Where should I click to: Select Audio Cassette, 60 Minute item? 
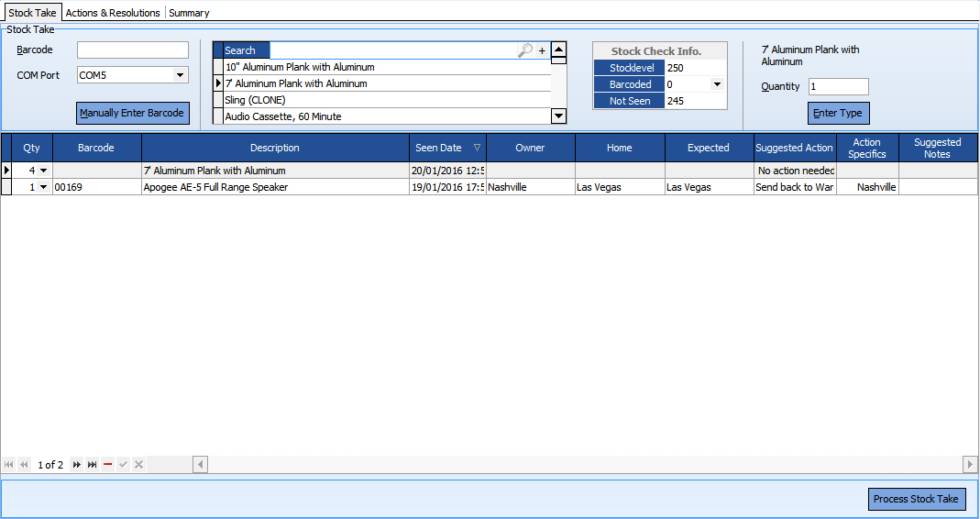point(388,116)
